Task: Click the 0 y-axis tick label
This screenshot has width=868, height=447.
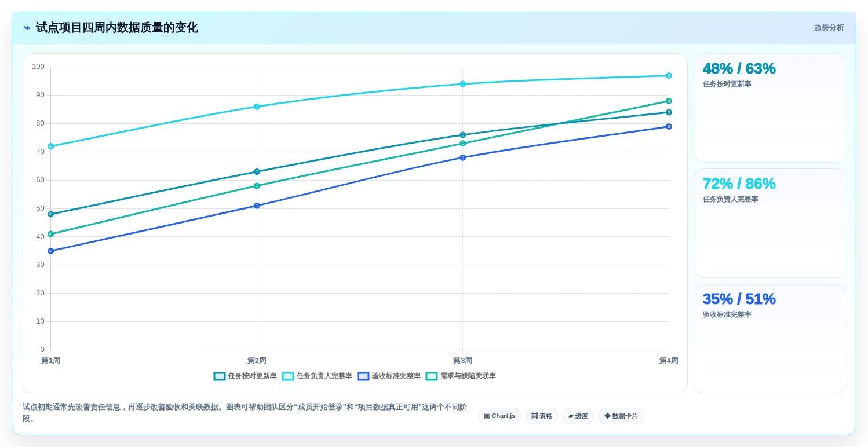Action: (42, 350)
